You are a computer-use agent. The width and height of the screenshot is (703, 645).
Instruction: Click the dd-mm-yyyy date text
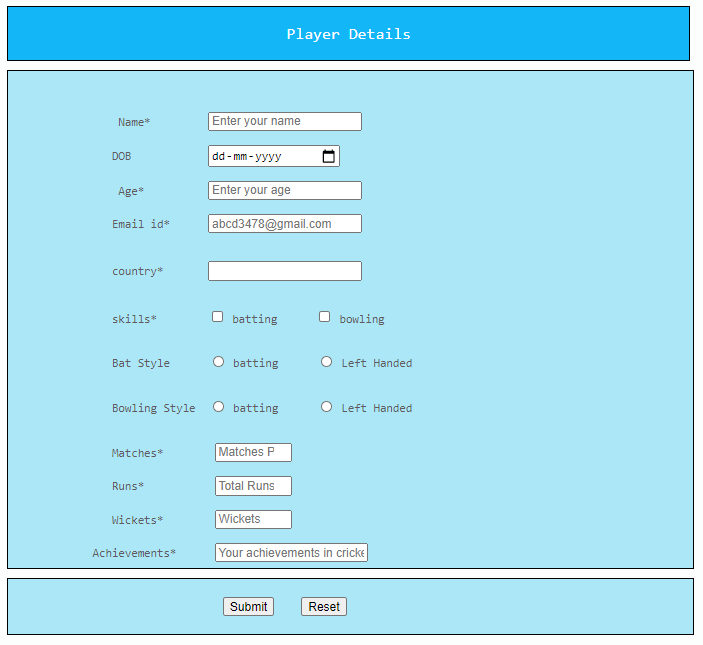(247, 156)
